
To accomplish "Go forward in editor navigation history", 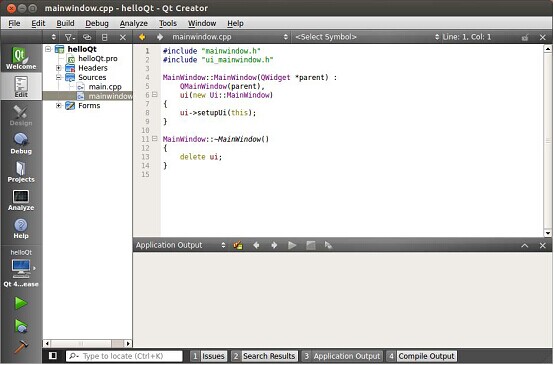I will (160, 37).
